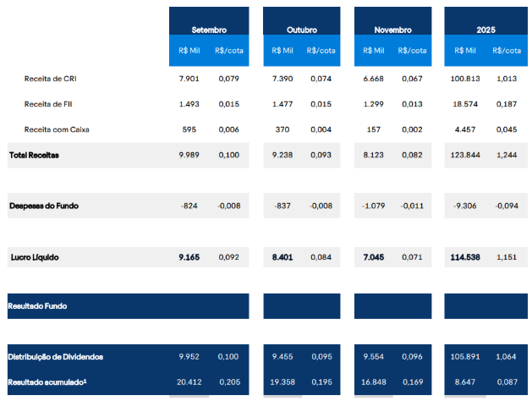Image resolution: width=532 pixels, height=401 pixels.
Task: Click the Receita de CRI row label
Action: (x=52, y=80)
